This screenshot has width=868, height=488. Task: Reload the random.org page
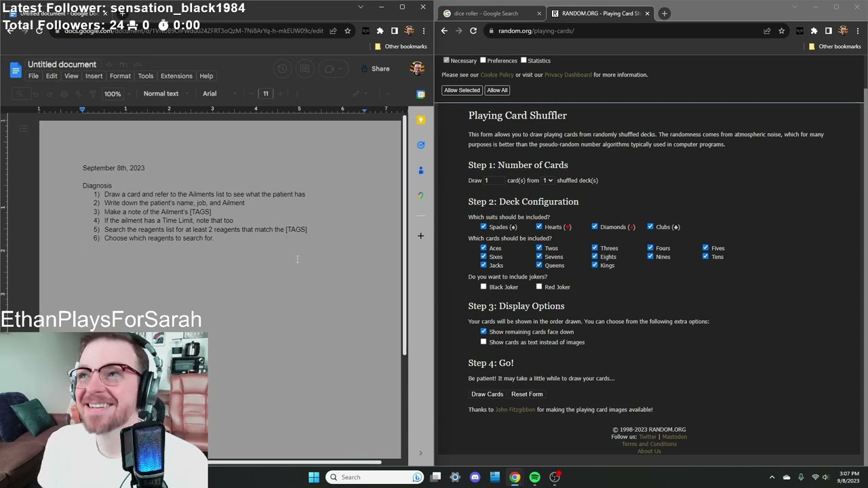pos(473,30)
